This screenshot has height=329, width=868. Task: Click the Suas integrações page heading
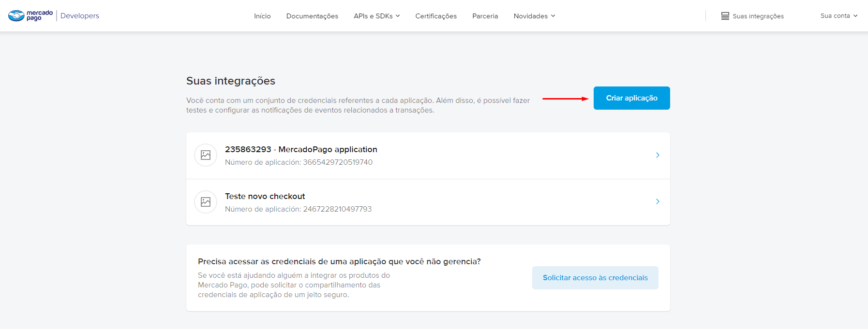click(231, 81)
